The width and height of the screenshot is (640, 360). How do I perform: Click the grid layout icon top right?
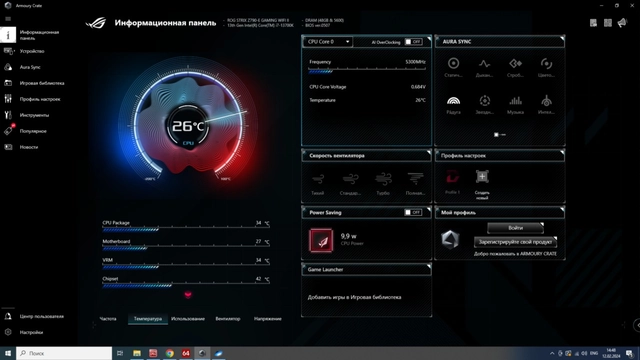click(x=608, y=23)
